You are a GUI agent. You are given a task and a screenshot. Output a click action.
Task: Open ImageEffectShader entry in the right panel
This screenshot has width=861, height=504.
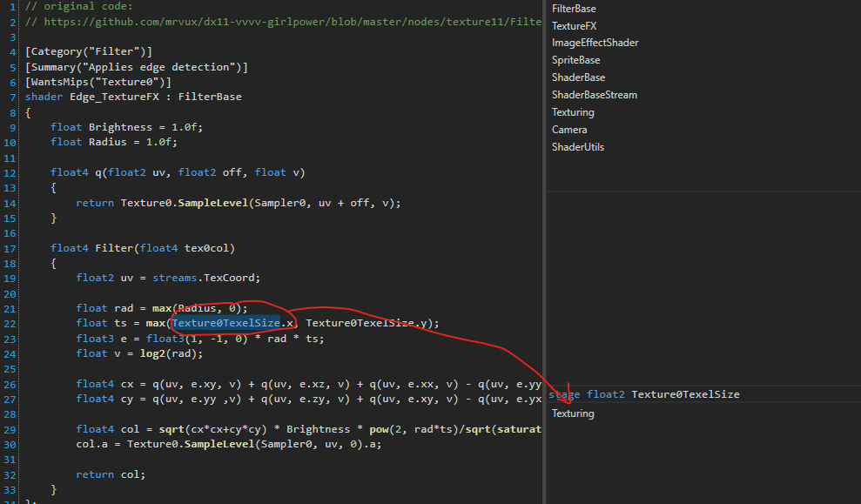click(595, 43)
